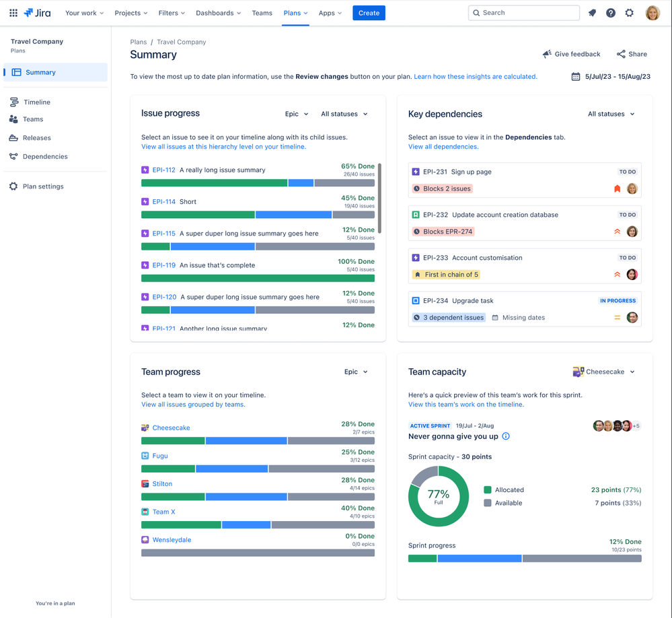Click the View all dependencies link

tap(443, 147)
